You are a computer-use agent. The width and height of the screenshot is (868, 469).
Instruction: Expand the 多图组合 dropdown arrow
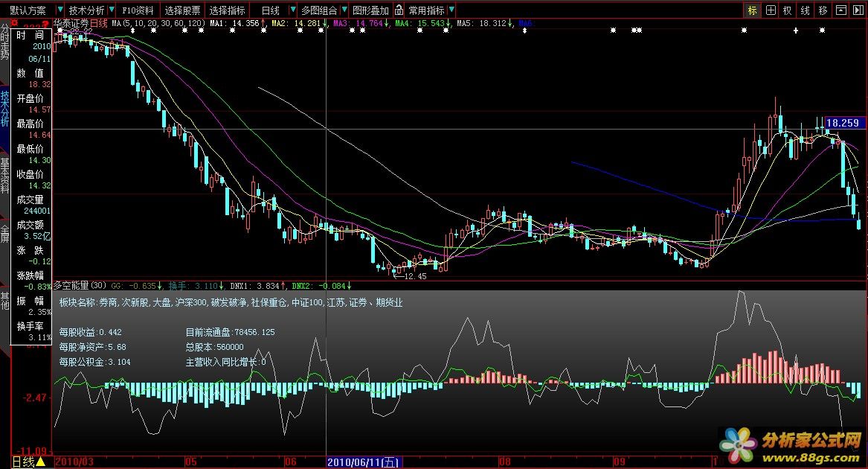(344, 10)
